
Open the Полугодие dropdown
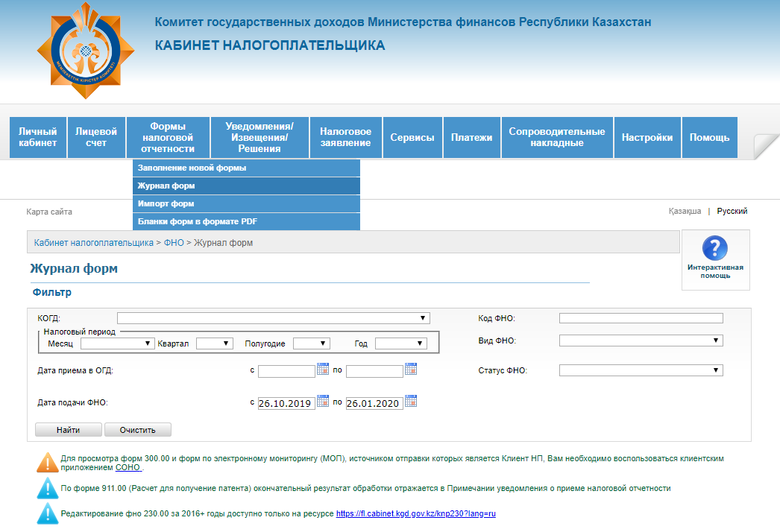coord(312,343)
